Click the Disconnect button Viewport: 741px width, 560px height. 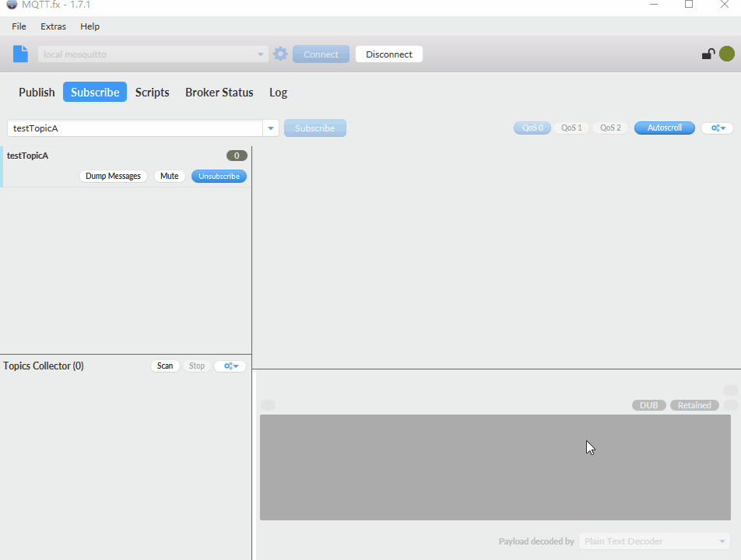[x=389, y=54]
